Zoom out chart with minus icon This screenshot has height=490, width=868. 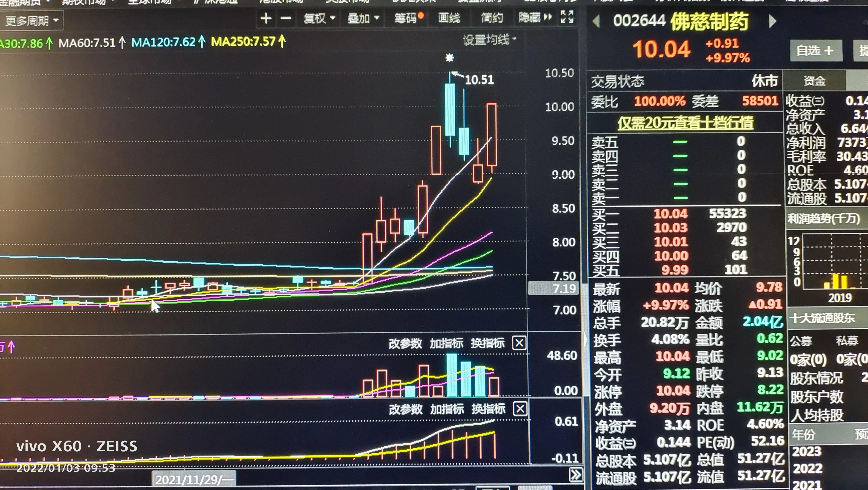286,18
